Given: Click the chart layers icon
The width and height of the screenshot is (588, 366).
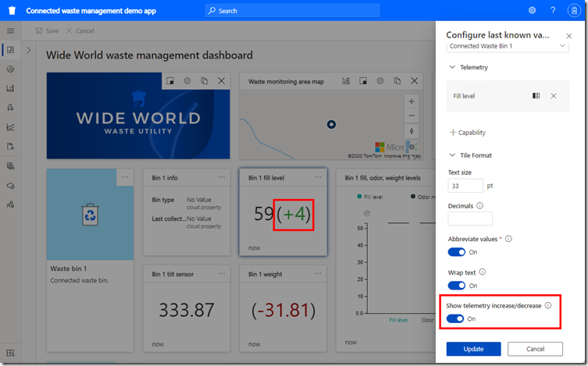Looking at the screenshot, I should [x=367, y=213].
